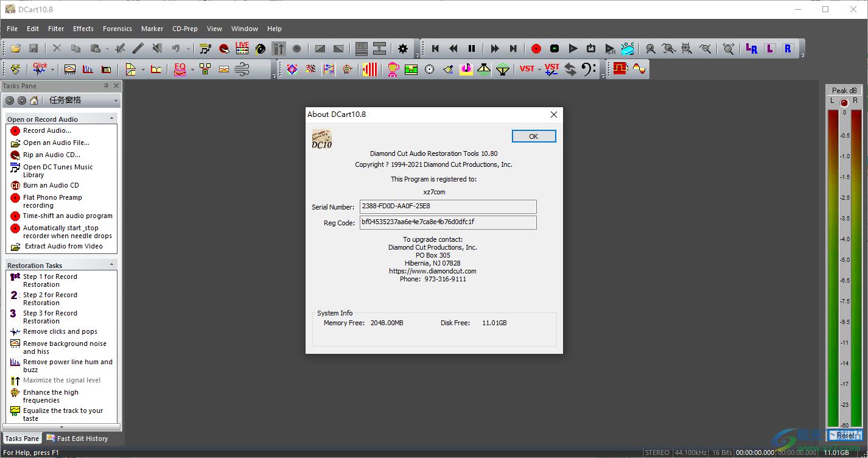This screenshot has height=458, width=868.
Task: Collapse the Open or Record Audio section
Action: point(111,119)
